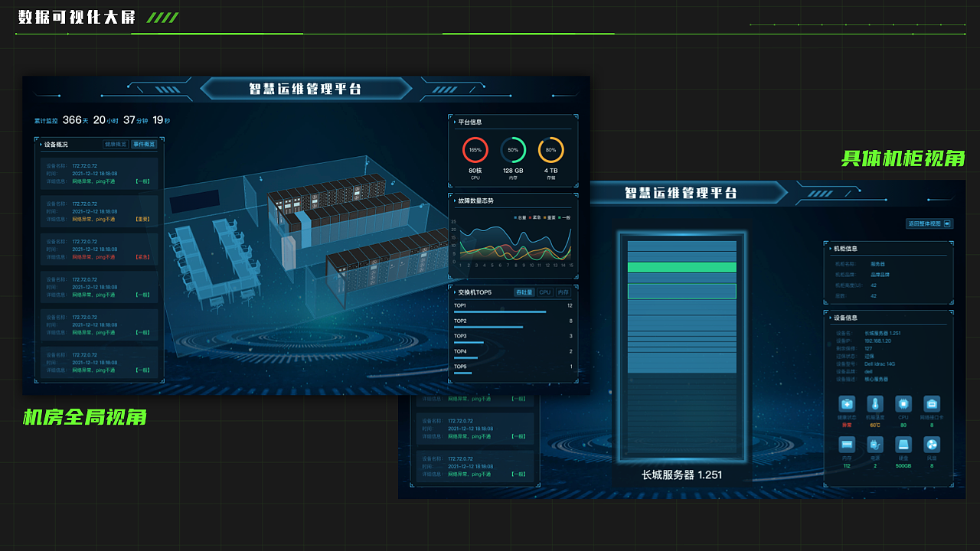980x551 pixels.
Task: Click the 内存 50% green ring gauge
Action: 513,150
